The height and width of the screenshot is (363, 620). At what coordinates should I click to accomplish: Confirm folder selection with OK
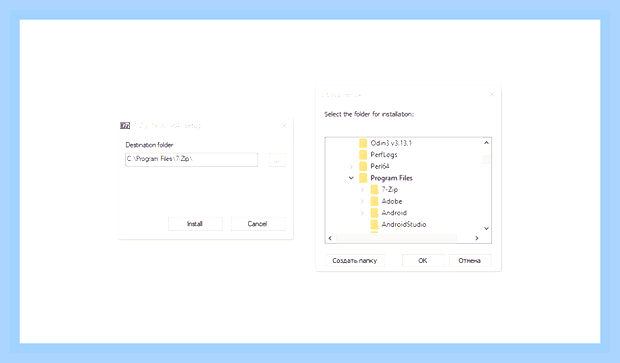tap(423, 261)
